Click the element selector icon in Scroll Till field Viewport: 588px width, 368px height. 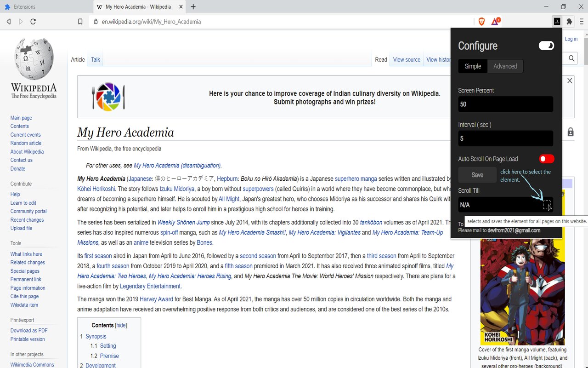click(x=547, y=205)
